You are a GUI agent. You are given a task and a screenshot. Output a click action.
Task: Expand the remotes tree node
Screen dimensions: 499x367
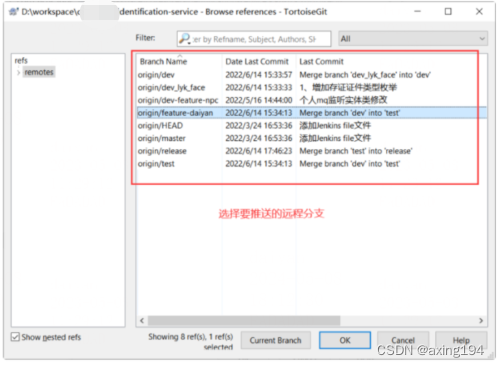click(x=19, y=72)
